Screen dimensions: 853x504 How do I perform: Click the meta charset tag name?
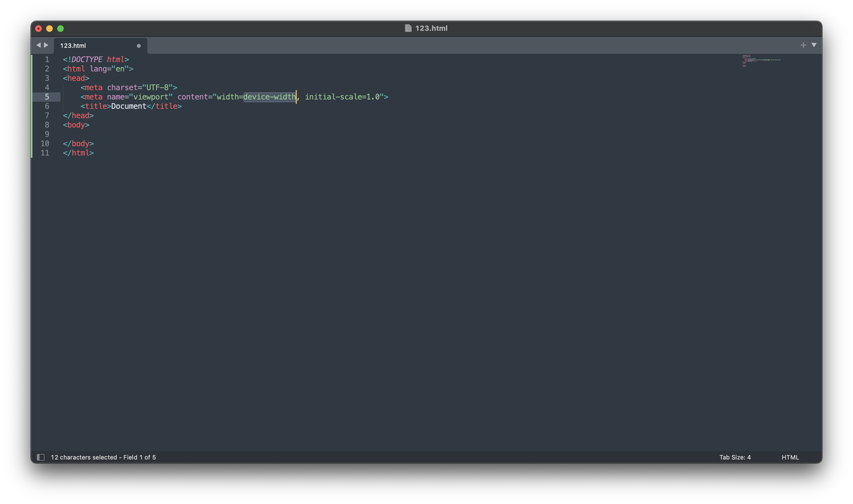click(x=93, y=88)
